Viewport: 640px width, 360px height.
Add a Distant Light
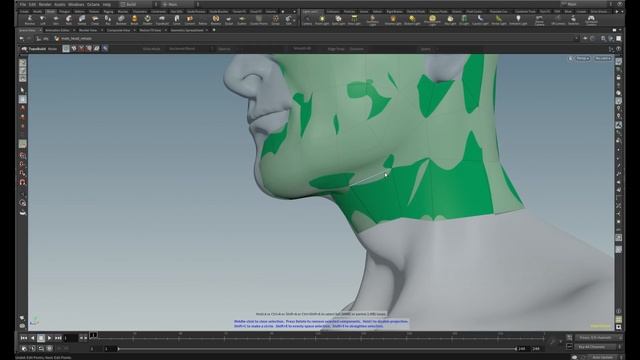pyautogui.click(x=412, y=20)
